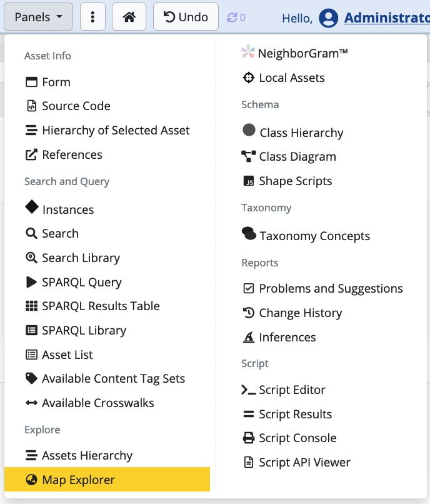430x504 pixels.
Task: Select Change History under Reports
Action: [x=299, y=313]
